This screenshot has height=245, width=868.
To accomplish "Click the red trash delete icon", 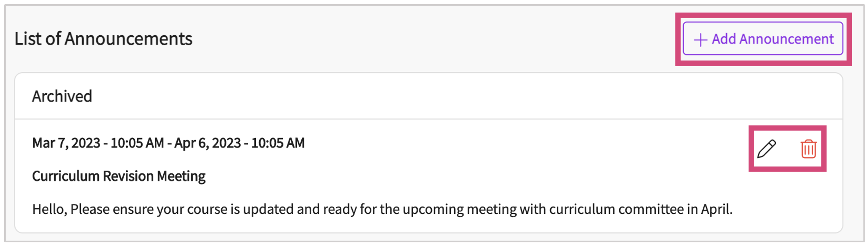I will pos(808,149).
